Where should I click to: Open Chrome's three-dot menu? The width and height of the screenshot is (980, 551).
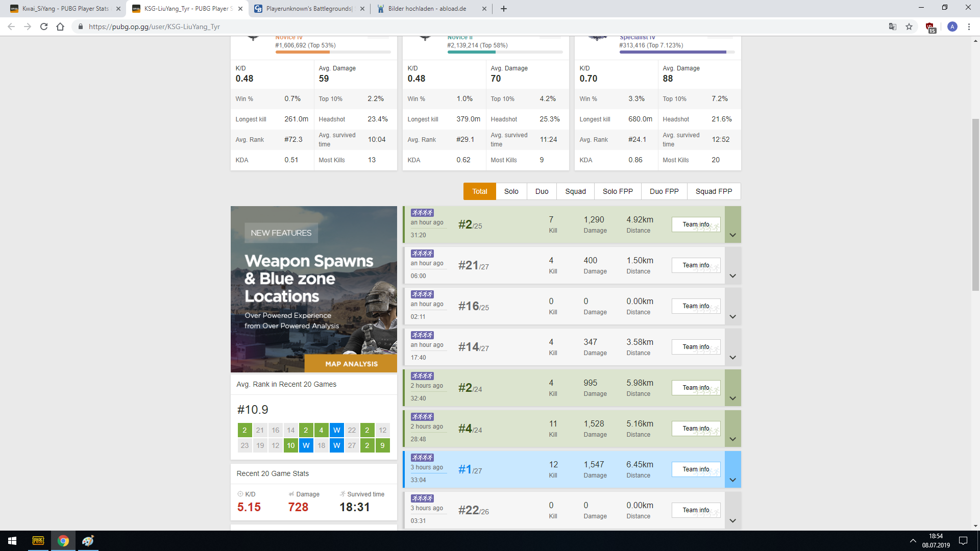tap(969, 27)
